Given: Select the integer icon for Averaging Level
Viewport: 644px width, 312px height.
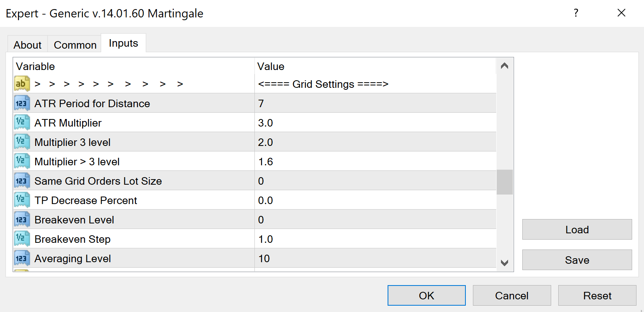Looking at the screenshot, I should point(22,258).
